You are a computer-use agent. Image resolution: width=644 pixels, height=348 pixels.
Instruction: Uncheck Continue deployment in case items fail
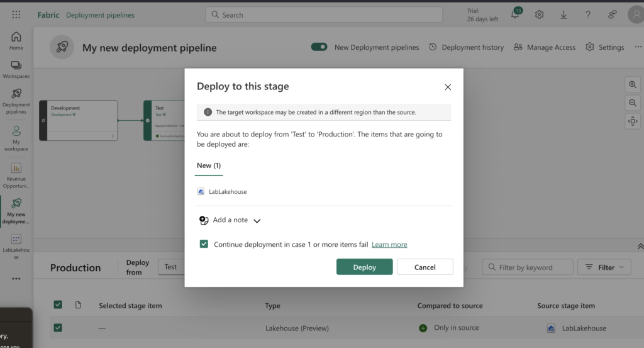204,244
